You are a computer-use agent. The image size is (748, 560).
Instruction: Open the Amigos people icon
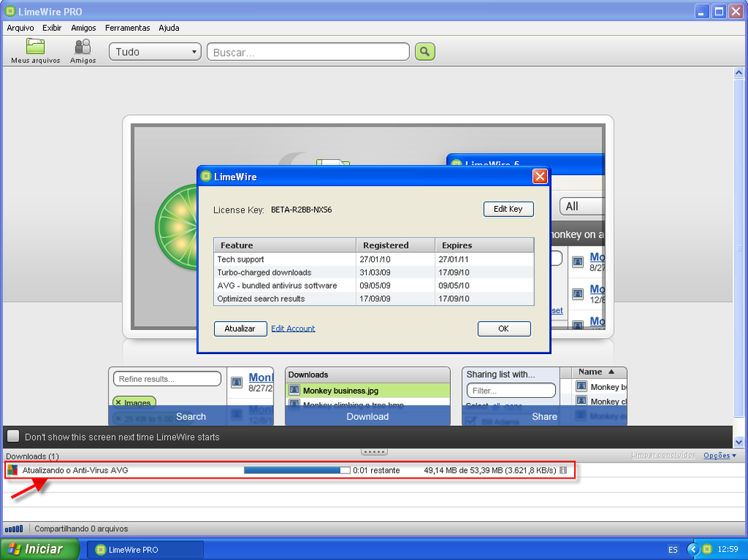83,46
